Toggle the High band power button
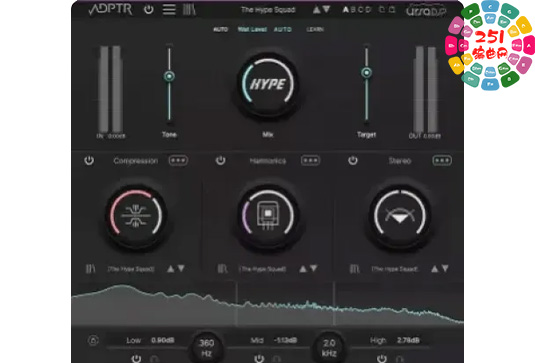The height and width of the screenshot is (363, 535). (381, 359)
